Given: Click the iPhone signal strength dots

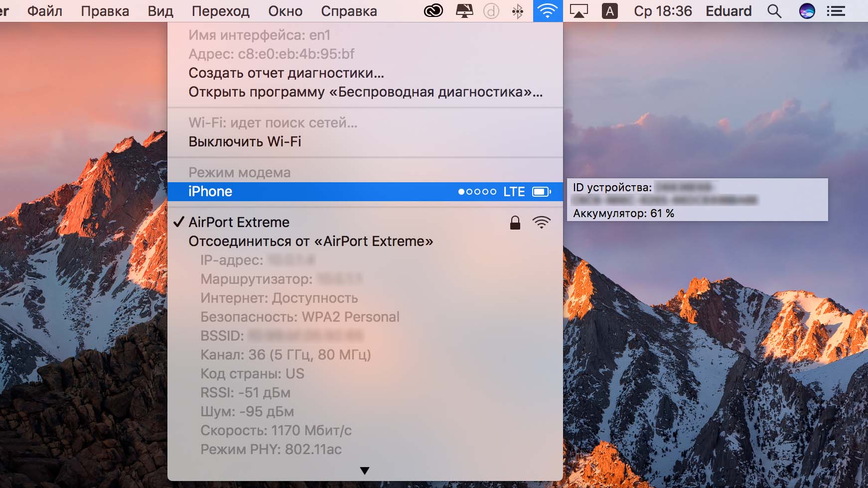Looking at the screenshot, I should click(477, 192).
